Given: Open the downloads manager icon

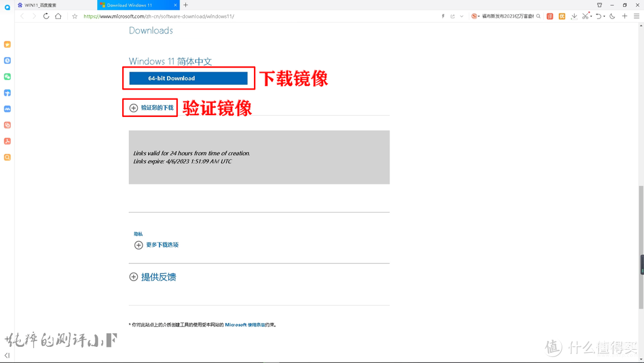Looking at the screenshot, I should (x=574, y=17).
